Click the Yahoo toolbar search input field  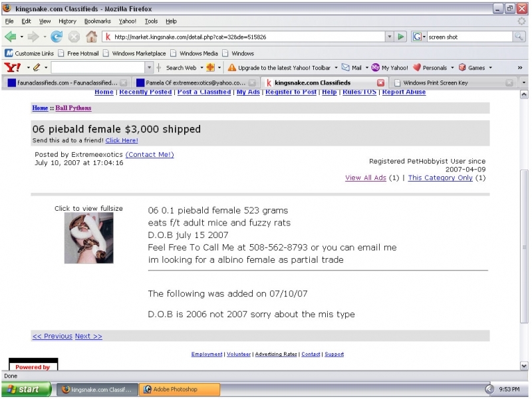pos(98,68)
